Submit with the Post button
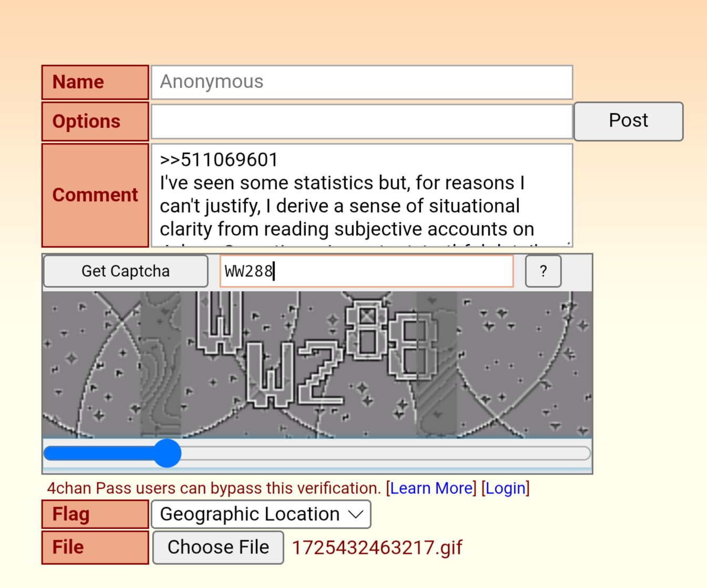This screenshot has height=588, width=707. click(x=628, y=121)
